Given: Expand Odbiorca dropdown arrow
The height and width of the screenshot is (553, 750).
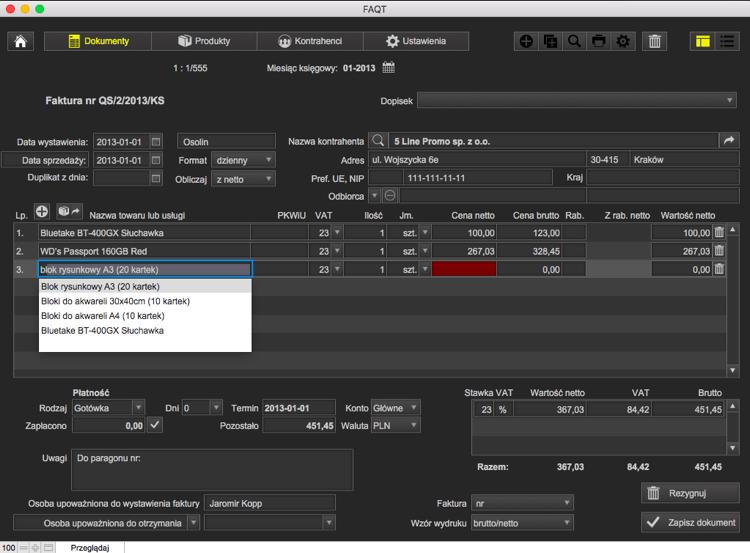Looking at the screenshot, I should pyautogui.click(x=375, y=196).
